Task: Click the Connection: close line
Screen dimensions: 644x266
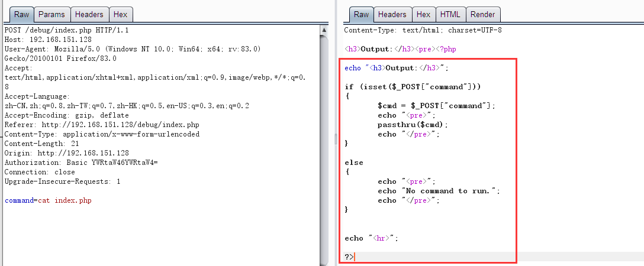Action: point(40,172)
